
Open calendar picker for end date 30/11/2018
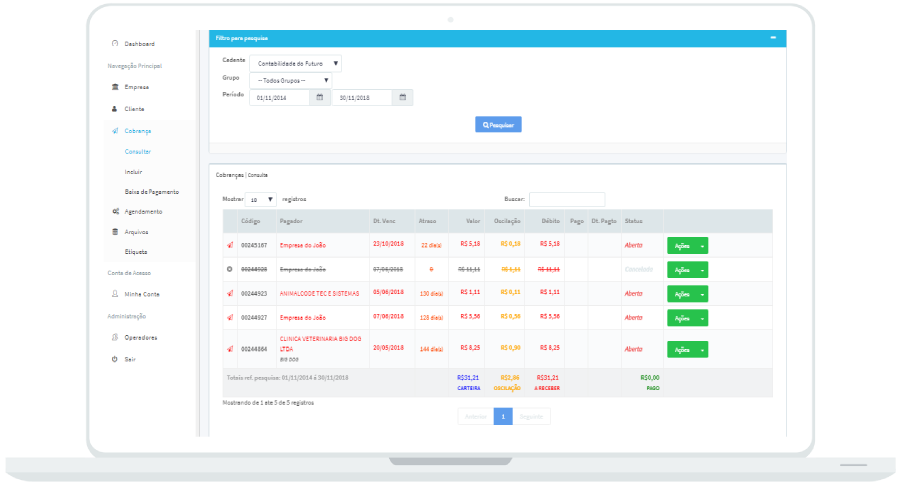pyautogui.click(x=402, y=98)
